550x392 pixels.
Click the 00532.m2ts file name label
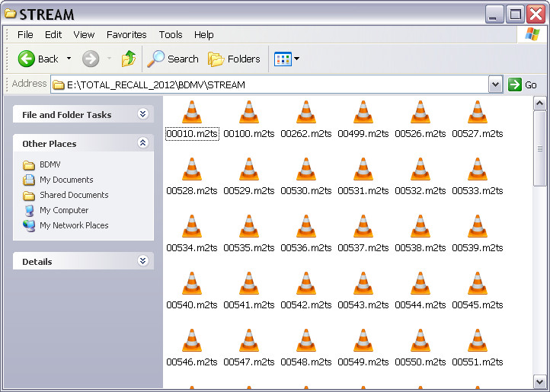[420, 191]
